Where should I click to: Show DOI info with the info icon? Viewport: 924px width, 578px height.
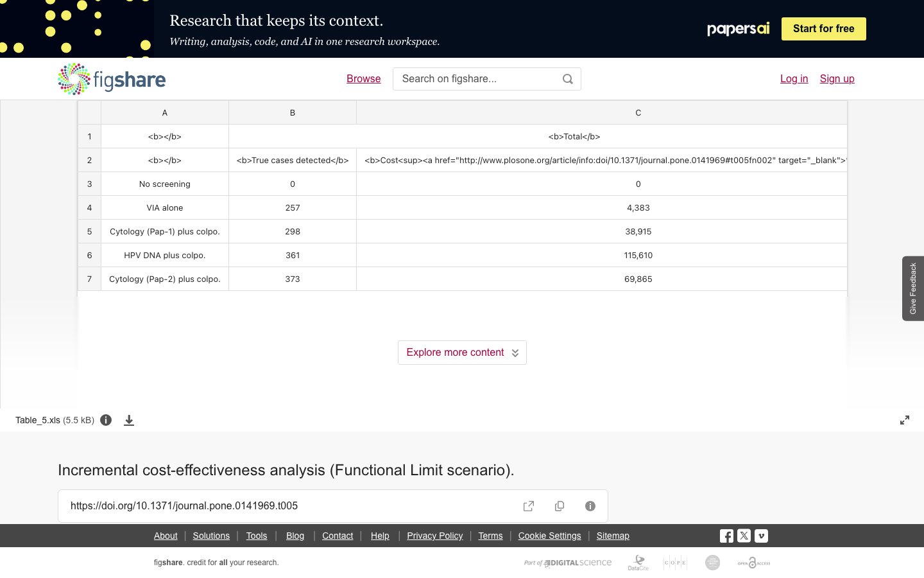[590, 506]
